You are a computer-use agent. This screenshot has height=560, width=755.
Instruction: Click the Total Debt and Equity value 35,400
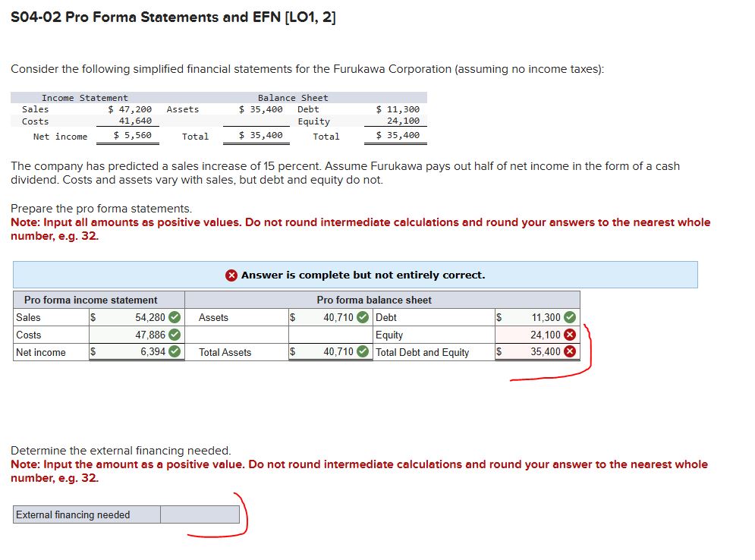point(546,352)
